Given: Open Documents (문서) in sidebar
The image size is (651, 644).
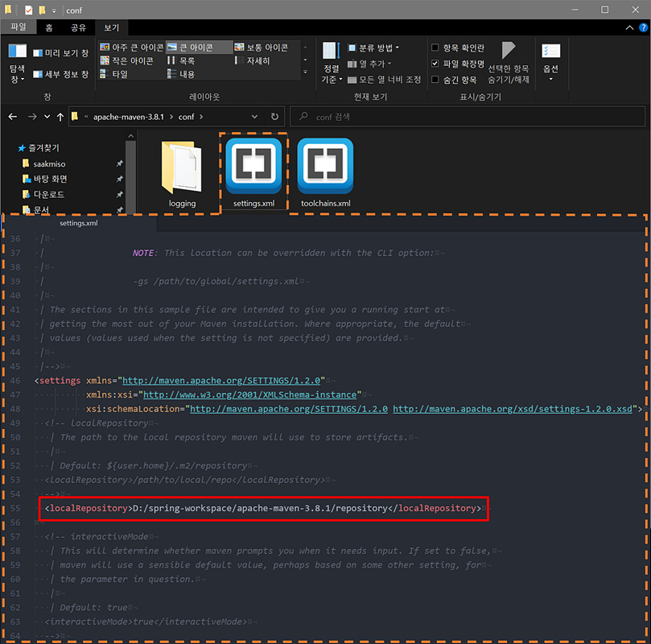Looking at the screenshot, I should (35, 209).
